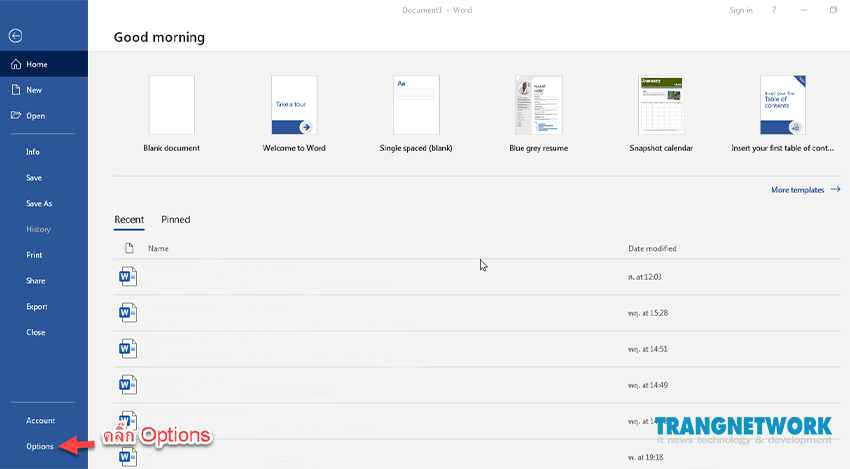Select Single spaced (blank) template

tap(416, 114)
